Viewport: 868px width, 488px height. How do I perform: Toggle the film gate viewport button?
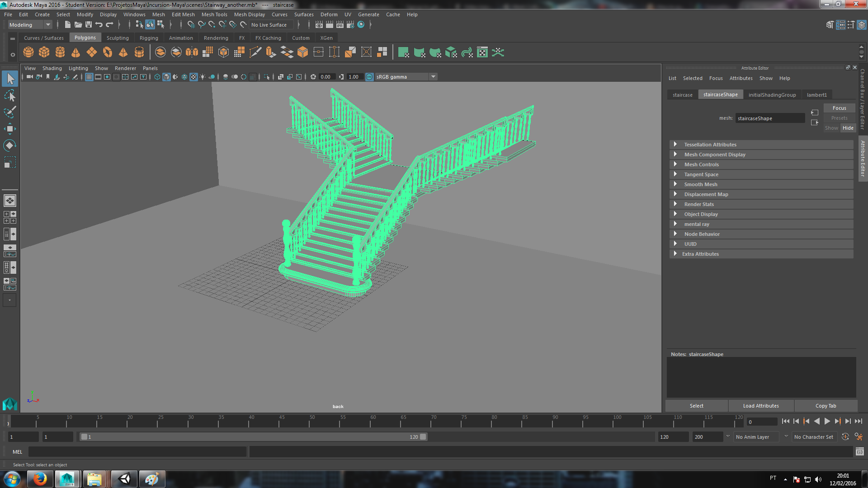(98, 77)
